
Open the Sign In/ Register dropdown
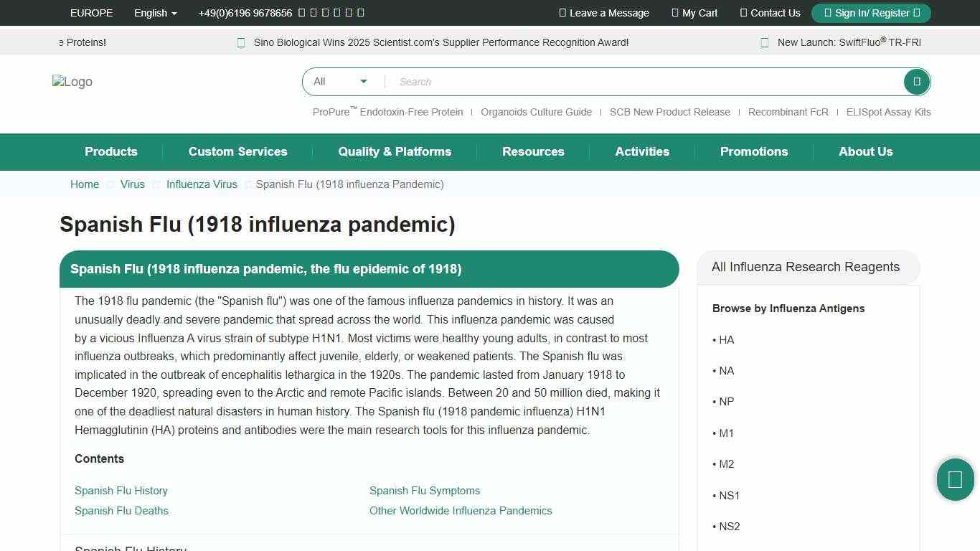point(870,13)
